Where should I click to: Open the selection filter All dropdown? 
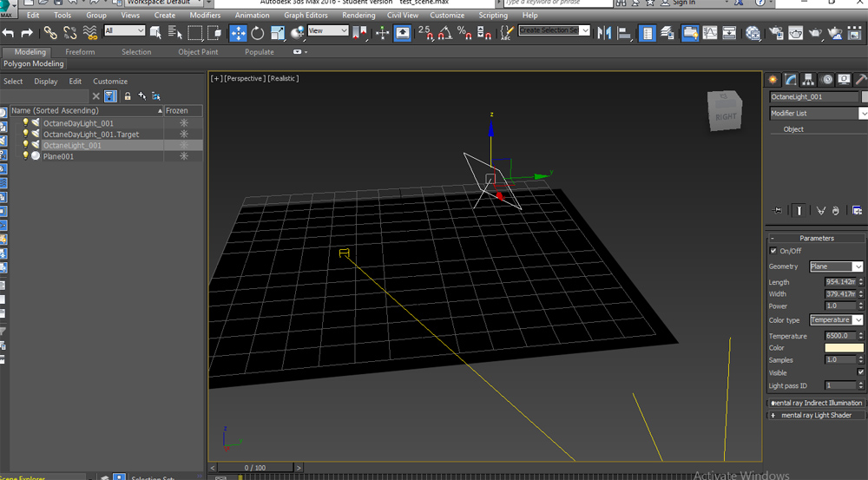124,30
